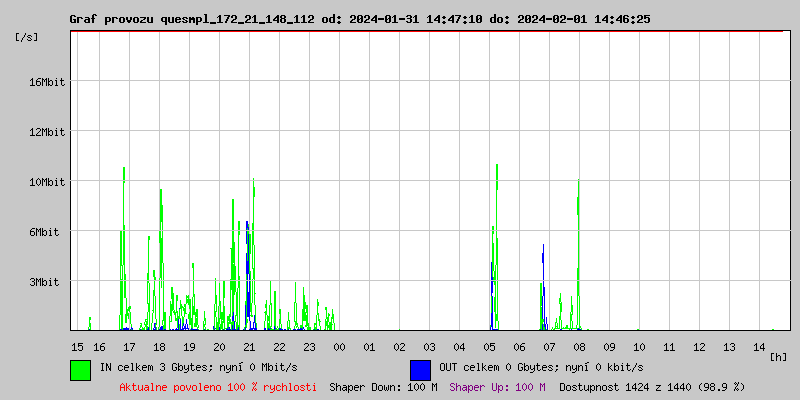
Task: Click the '21' hour label on x-axis
Action: (x=250, y=346)
